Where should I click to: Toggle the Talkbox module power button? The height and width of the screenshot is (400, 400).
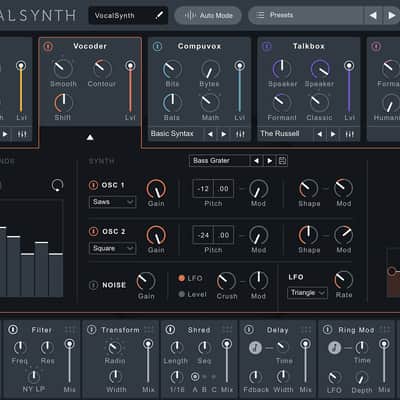pyautogui.click(x=267, y=46)
